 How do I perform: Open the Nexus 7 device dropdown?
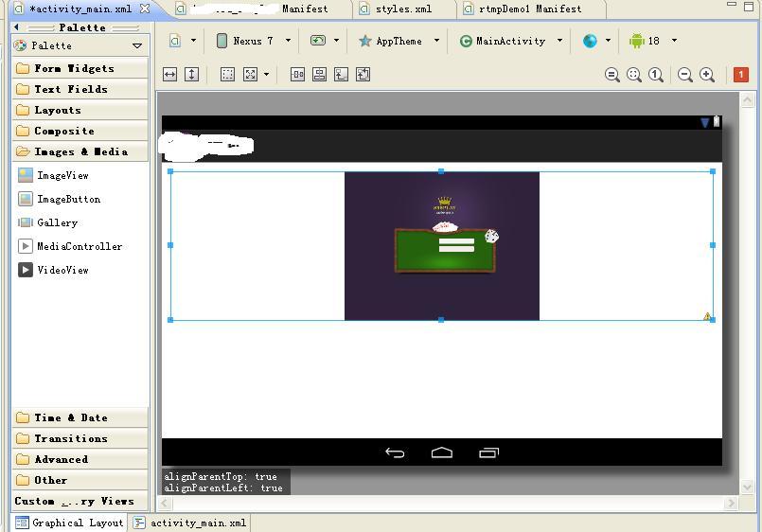tap(253, 41)
